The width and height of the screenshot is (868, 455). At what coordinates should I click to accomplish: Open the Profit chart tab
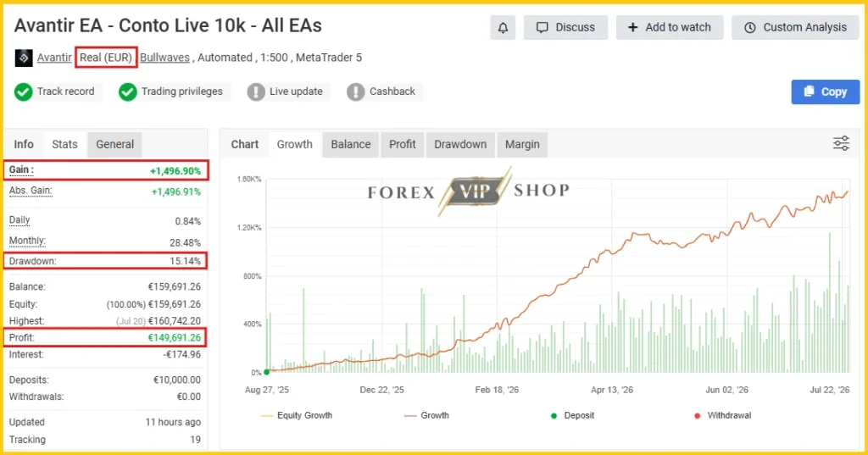[x=402, y=145]
